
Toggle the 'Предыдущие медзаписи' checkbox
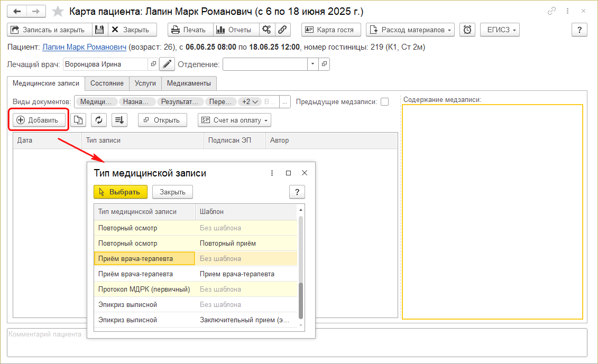(385, 102)
